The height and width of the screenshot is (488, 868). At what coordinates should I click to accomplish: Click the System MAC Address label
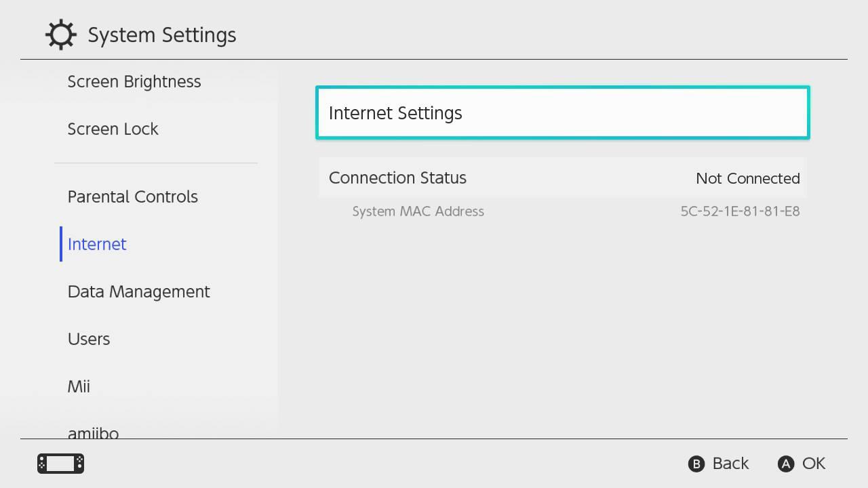(x=418, y=211)
